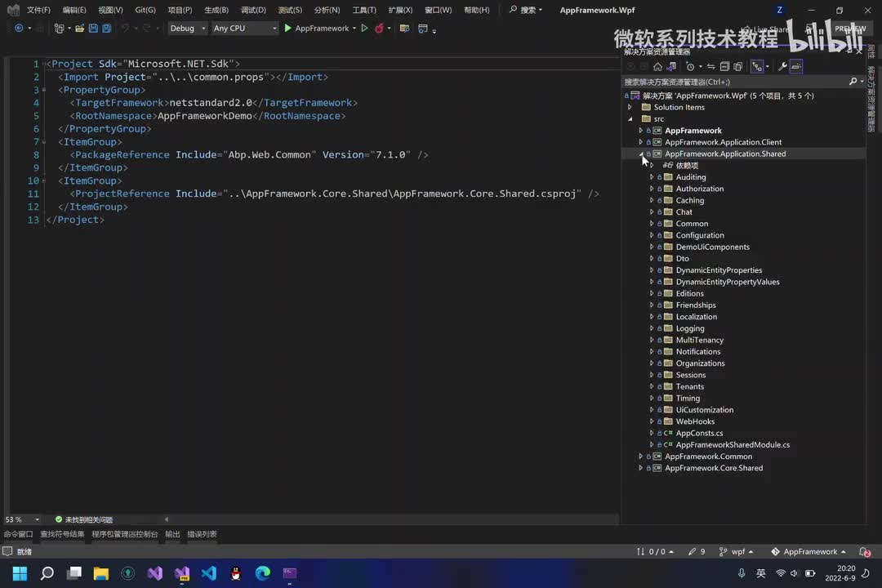Image resolution: width=882 pixels, height=588 pixels.
Task: Open File Explorer from taskbar
Action: pos(101,573)
